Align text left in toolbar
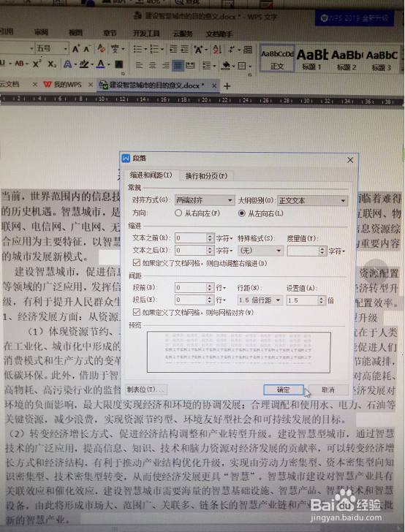405x532 pixels. (x=139, y=65)
